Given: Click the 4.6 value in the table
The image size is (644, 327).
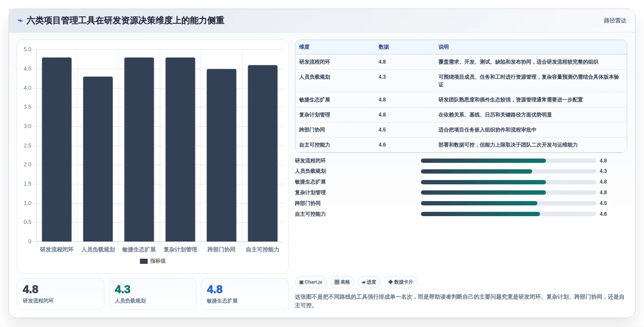Looking at the screenshot, I should tap(382, 145).
